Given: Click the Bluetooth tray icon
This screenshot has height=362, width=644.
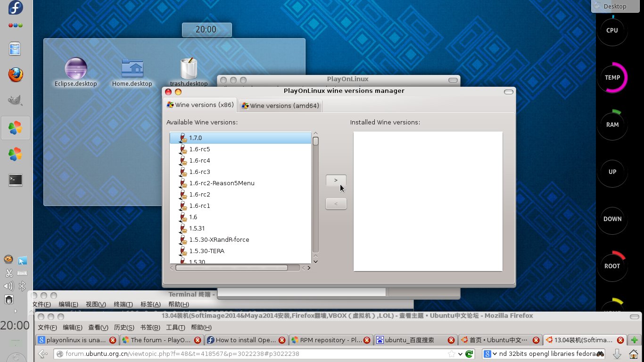Looking at the screenshot, I should tap(22, 286).
